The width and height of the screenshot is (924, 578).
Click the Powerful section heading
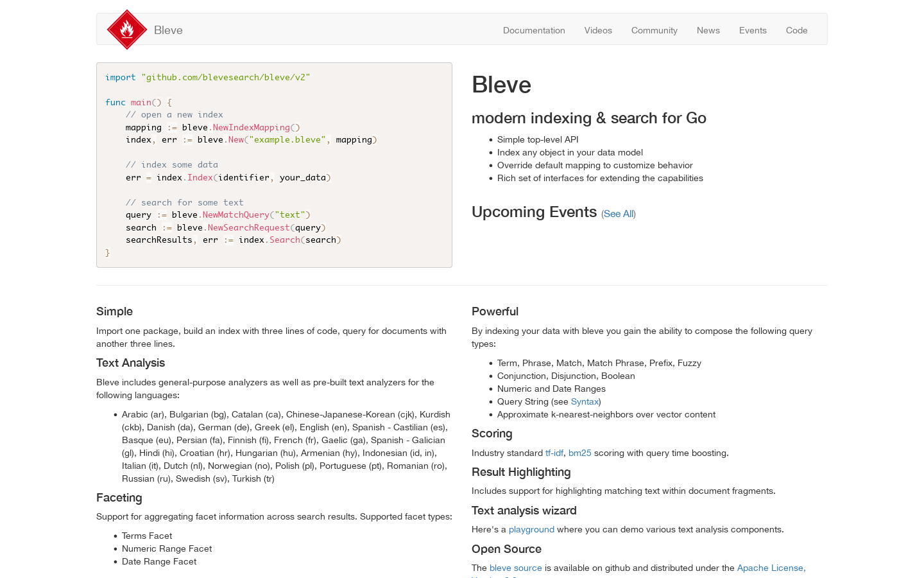(495, 311)
